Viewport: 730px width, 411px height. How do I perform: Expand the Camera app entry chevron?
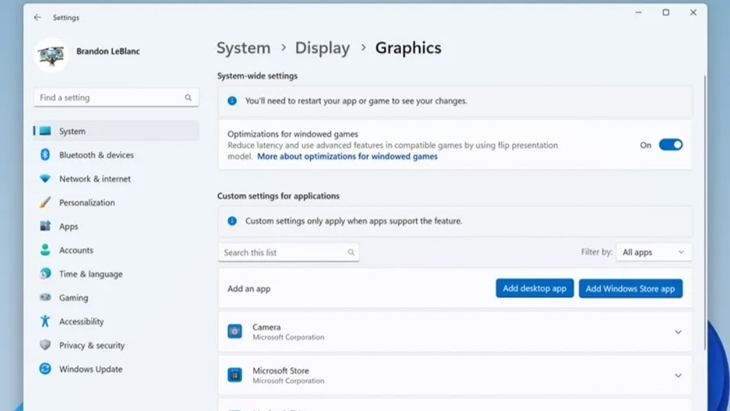point(678,332)
